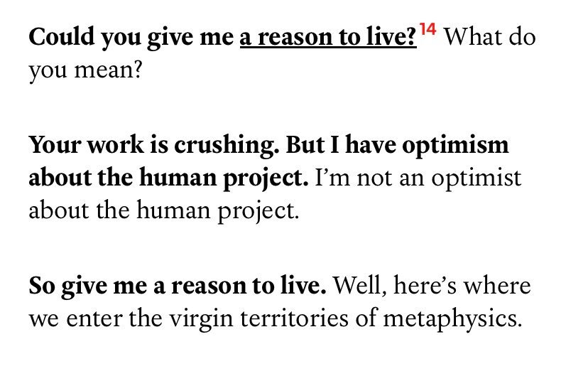
Task: Click the bold phrase "But I have optimism"
Action: [398, 145]
